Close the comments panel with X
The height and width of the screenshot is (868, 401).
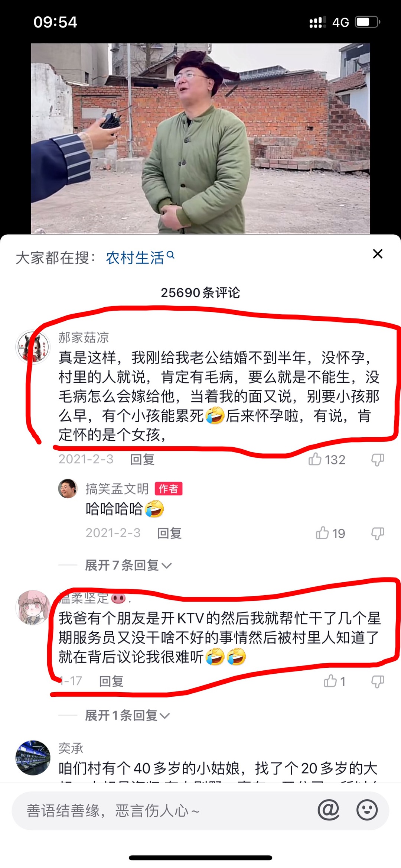click(378, 254)
